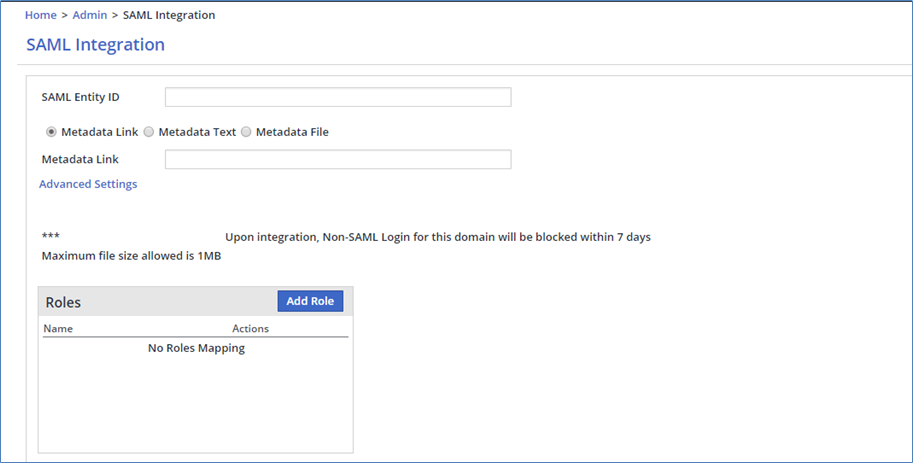913x463 pixels.
Task: Expand Advanced Settings
Action: pyautogui.click(x=88, y=184)
